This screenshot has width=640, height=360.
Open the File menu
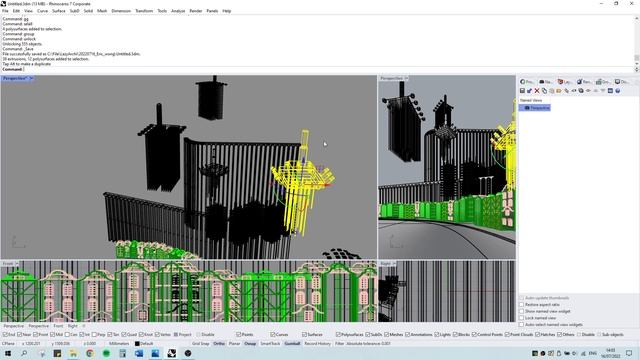point(5,11)
